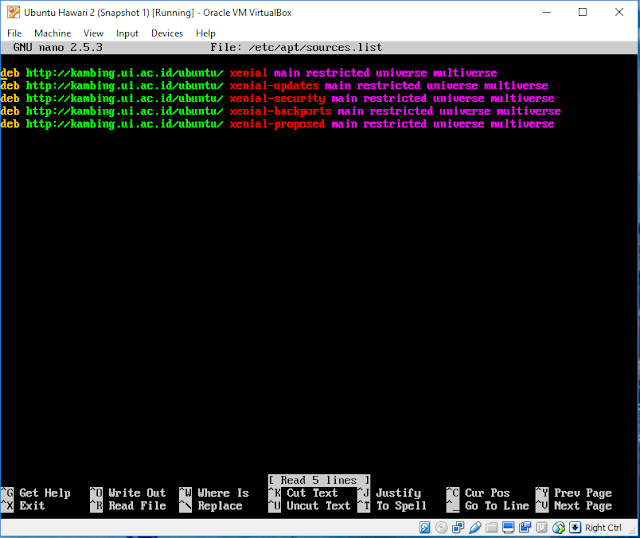The image size is (640, 538).
Task: Click the window resize grip at corner
Action: (634, 531)
